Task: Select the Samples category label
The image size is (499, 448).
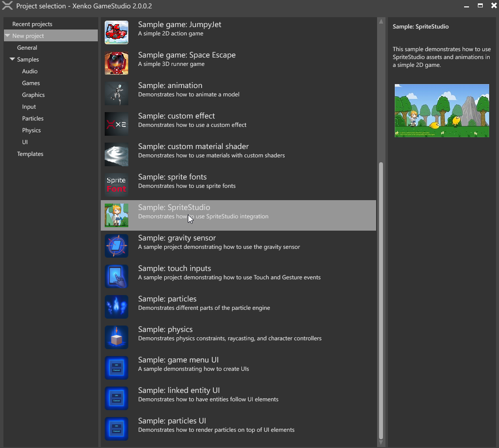Action: 28,59
